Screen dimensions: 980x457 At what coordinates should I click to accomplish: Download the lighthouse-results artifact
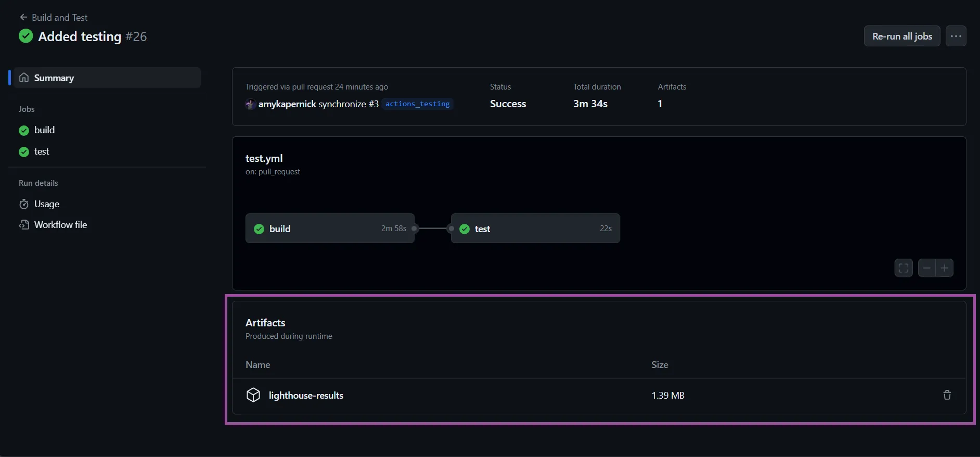coord(306,396)
